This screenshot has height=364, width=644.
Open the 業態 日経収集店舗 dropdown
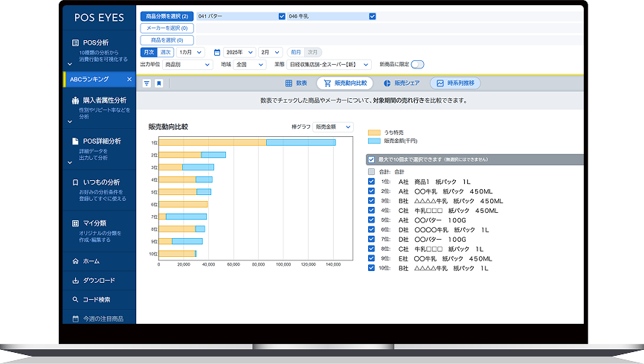click(x=329, y=65)
